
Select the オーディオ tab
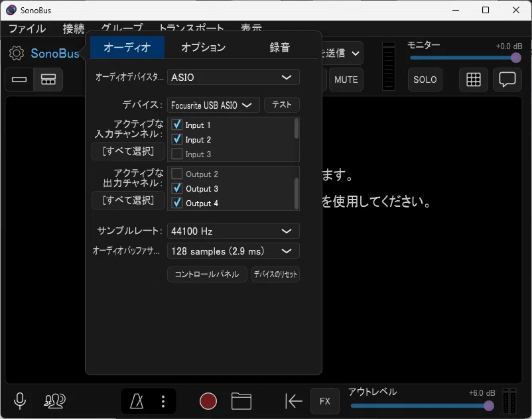click(127, 47)
